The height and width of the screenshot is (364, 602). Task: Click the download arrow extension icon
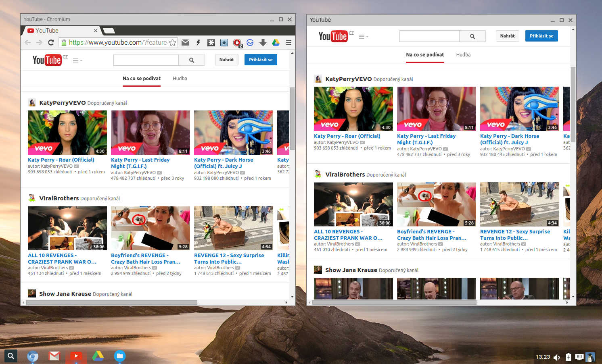263,42
